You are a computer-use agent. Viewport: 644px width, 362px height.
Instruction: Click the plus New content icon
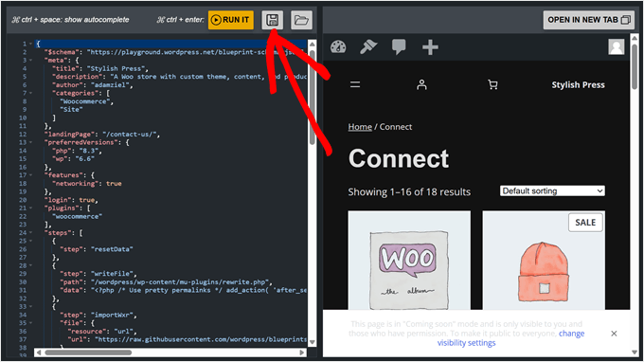point(430,47)
